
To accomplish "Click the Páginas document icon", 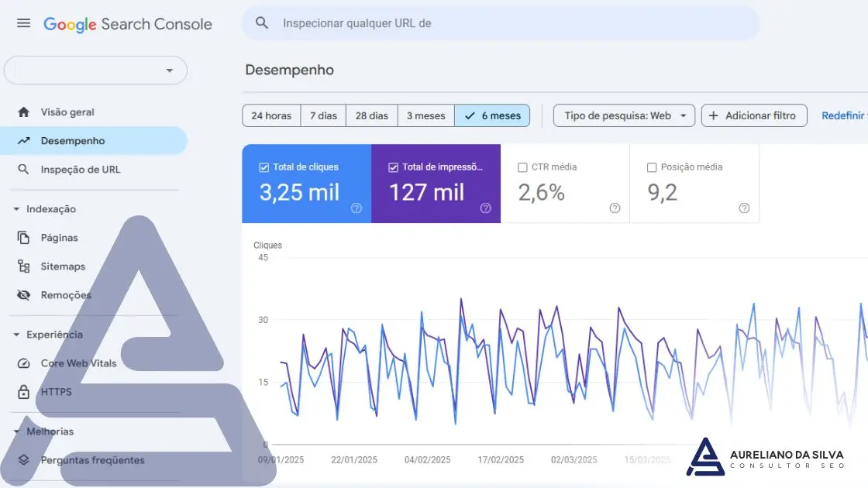I will (x=23, y=238).
